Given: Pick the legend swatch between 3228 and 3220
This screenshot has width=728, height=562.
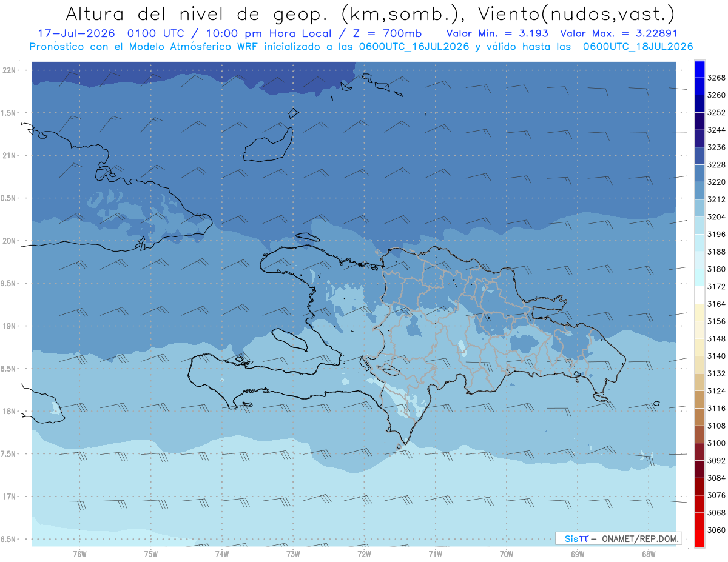Looking at the screenshot, I should click(x=699, y=173).
